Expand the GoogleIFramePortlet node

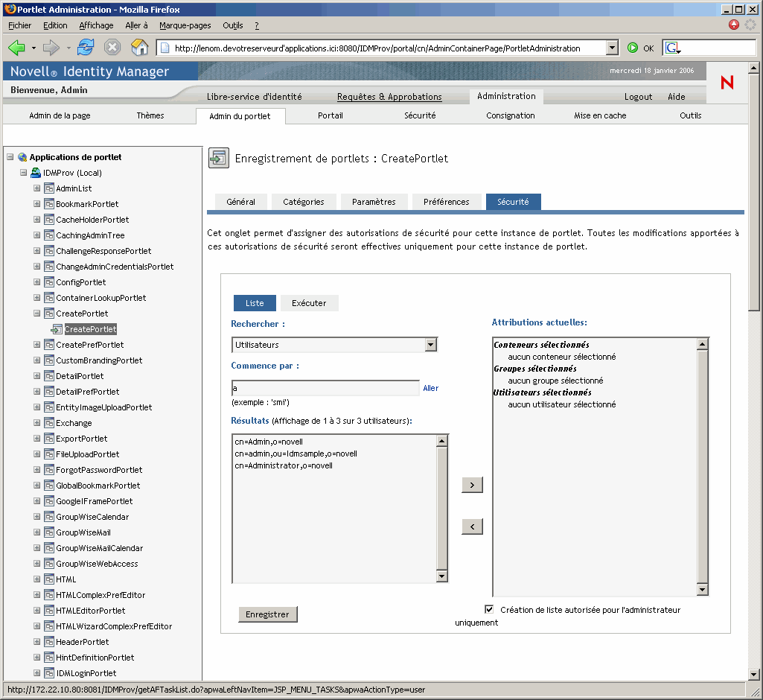click(36, 500)
